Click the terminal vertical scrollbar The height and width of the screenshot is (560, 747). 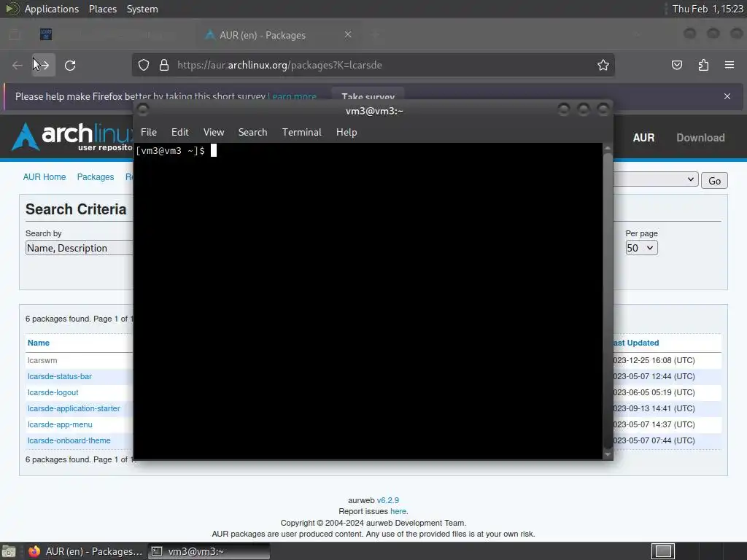pyautogui.click(x=607, y=301)
